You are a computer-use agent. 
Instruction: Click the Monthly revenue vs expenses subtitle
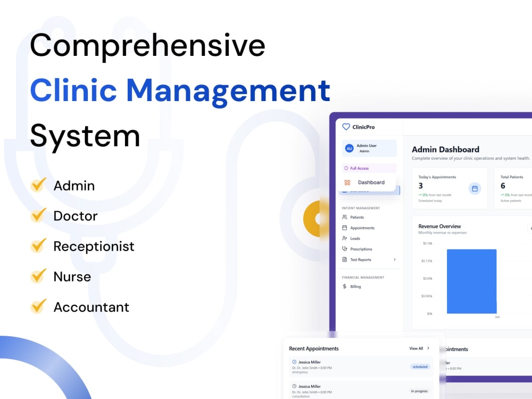click(443, 233)
